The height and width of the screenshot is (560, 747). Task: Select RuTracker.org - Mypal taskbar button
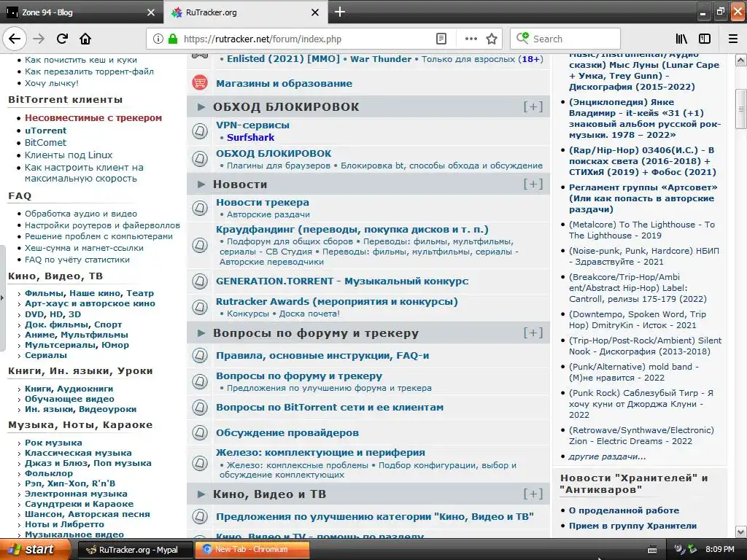(135, 550)
